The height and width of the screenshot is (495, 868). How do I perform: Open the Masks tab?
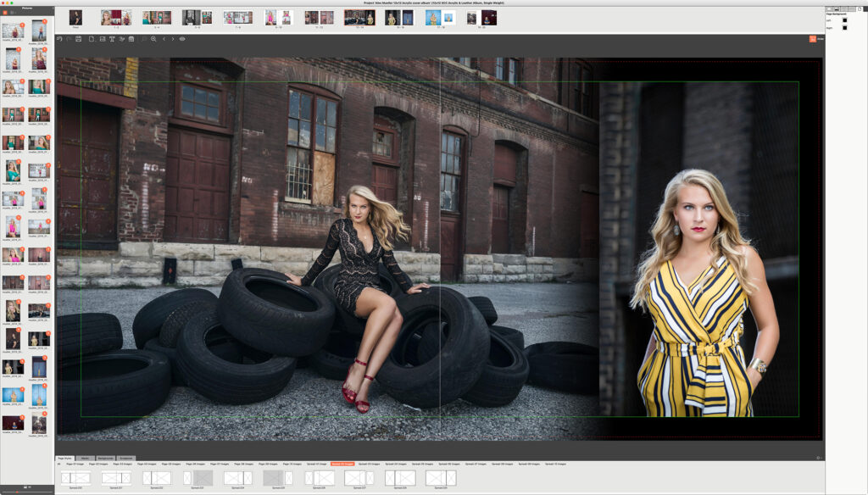(86, 458)
